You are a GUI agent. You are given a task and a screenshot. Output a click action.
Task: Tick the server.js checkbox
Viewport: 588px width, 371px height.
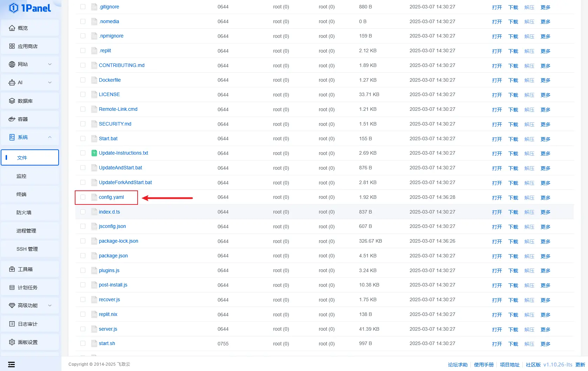coord(83,329)
